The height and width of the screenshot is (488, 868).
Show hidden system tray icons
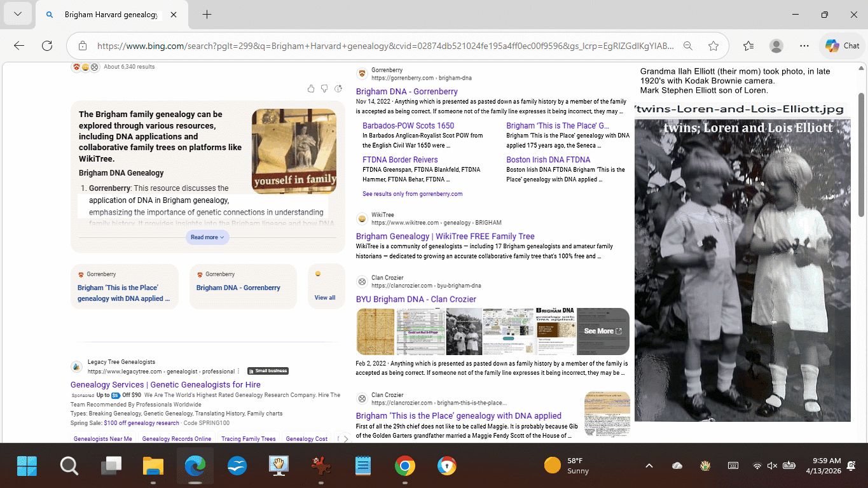649,466
